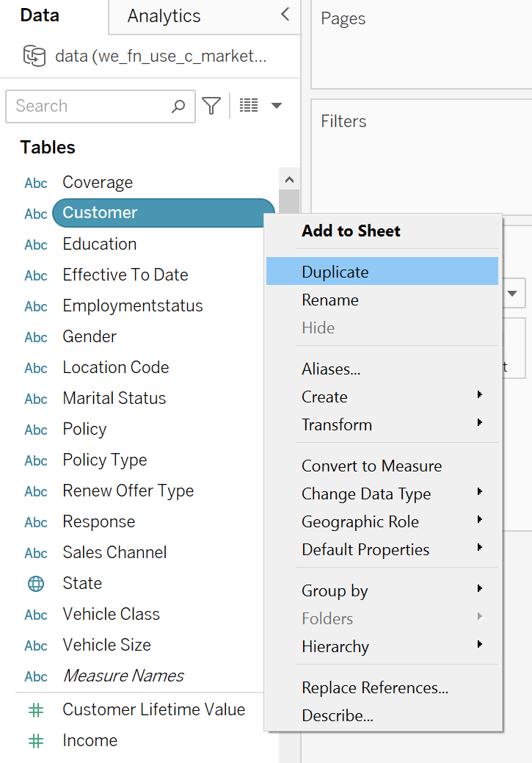Click the filter icon next to the search box

click(211, 106)
